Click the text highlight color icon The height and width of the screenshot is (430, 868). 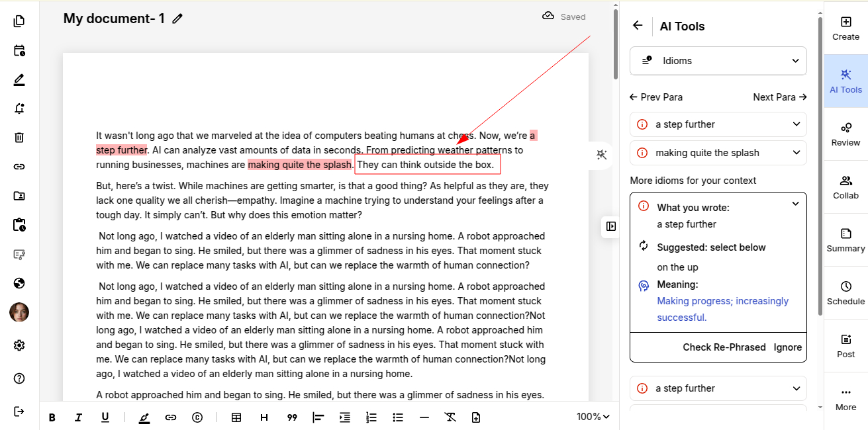[144, 417]
